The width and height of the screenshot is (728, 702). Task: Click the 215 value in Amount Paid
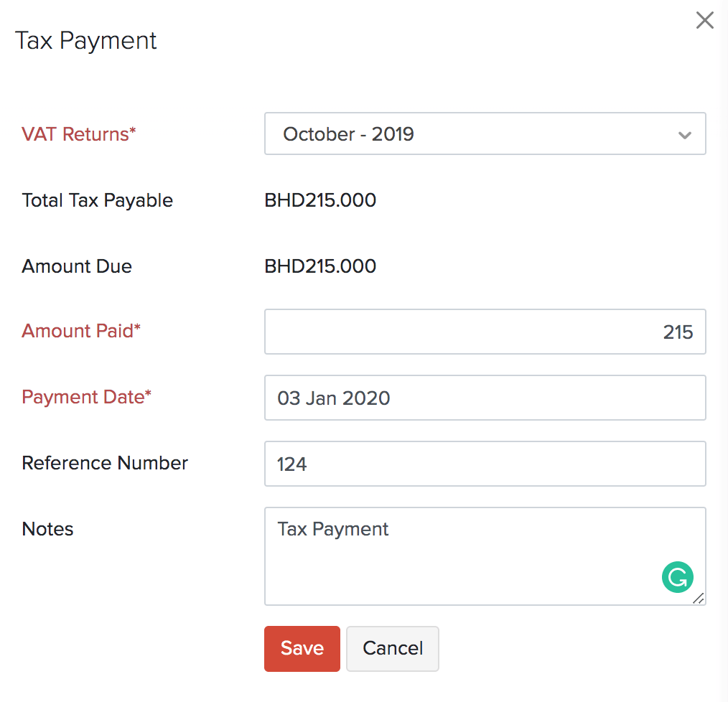(x=678, y=332)
